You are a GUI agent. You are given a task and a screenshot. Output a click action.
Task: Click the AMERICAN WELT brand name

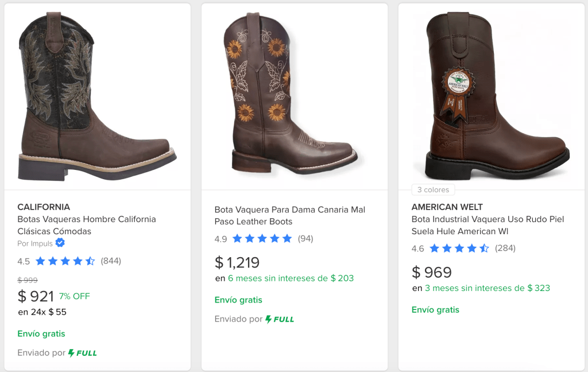click(x=447, y=207)
